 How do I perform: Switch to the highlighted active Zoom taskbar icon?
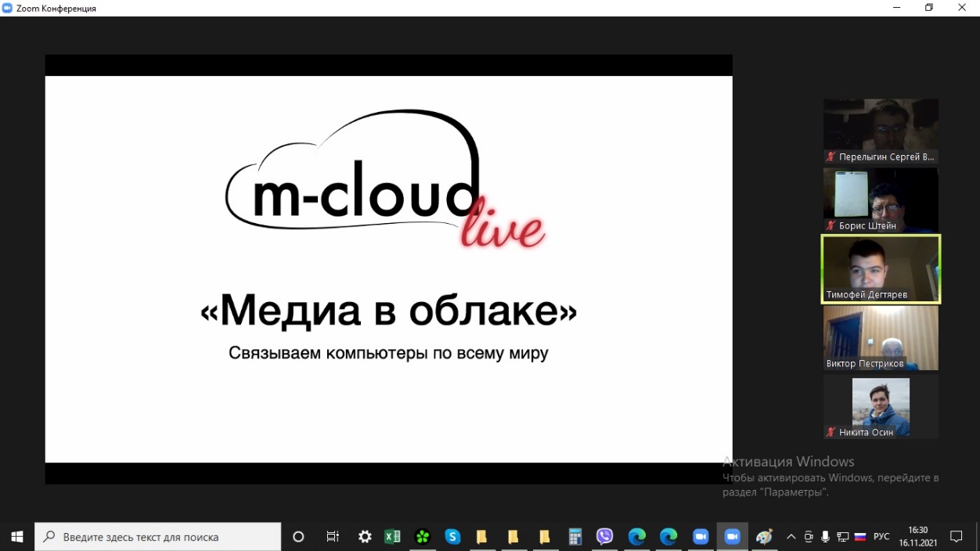point(733,537)
